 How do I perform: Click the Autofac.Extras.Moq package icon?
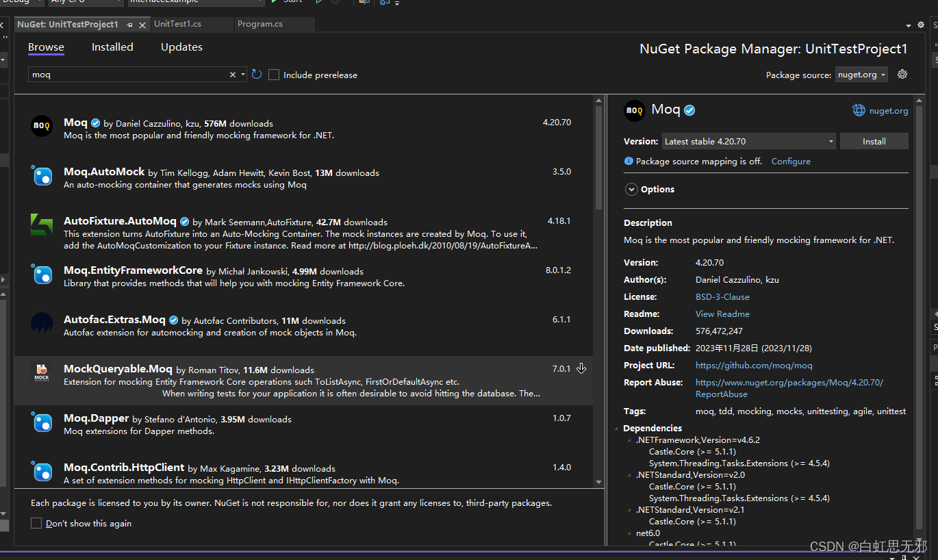pyautogui.click(x=42, y=323)
